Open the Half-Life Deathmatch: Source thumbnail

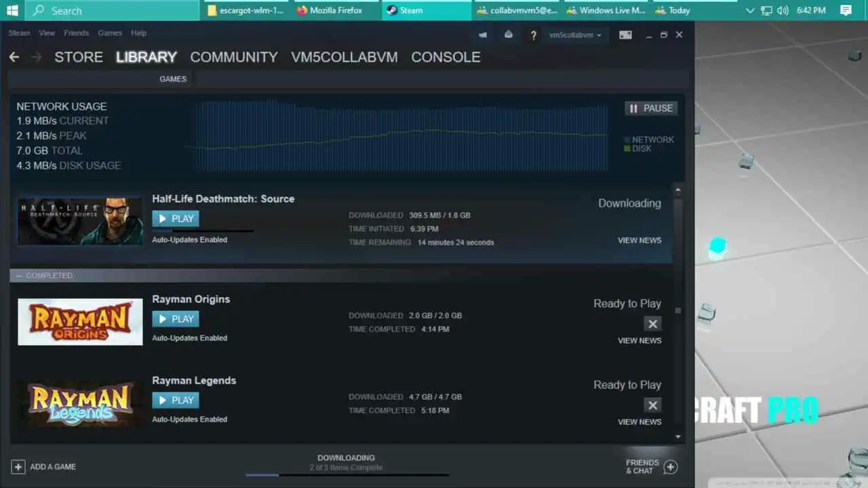click(x=80, y=221)
